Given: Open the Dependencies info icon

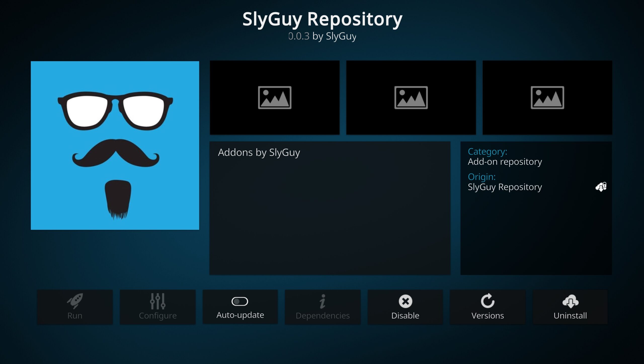Looking at the screenshot, I should point(323,301).
